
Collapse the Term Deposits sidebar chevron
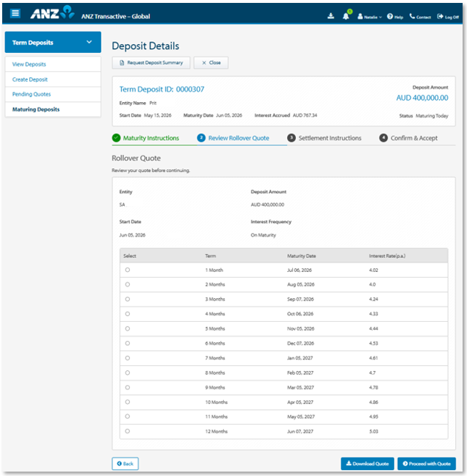pyautogui.click(x=89, y=42)
